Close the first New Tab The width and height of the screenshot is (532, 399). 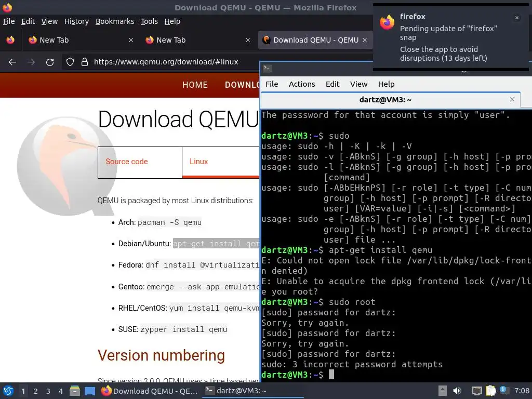tap(130, 40)
